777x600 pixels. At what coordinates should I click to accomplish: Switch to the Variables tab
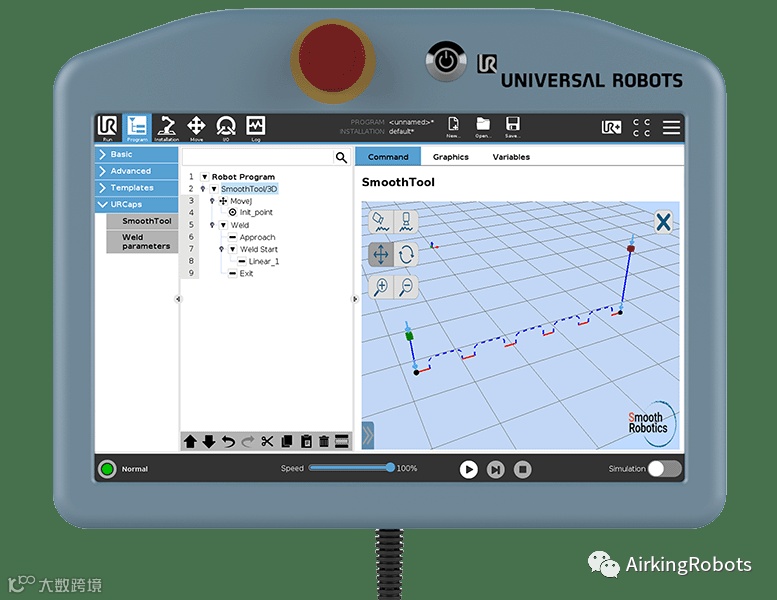point(511,157)
